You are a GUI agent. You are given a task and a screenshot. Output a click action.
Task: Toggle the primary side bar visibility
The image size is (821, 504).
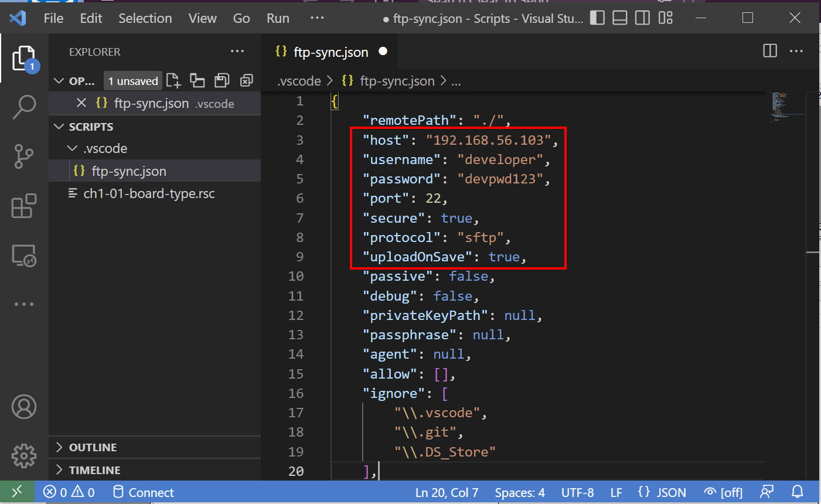point(597,18)
